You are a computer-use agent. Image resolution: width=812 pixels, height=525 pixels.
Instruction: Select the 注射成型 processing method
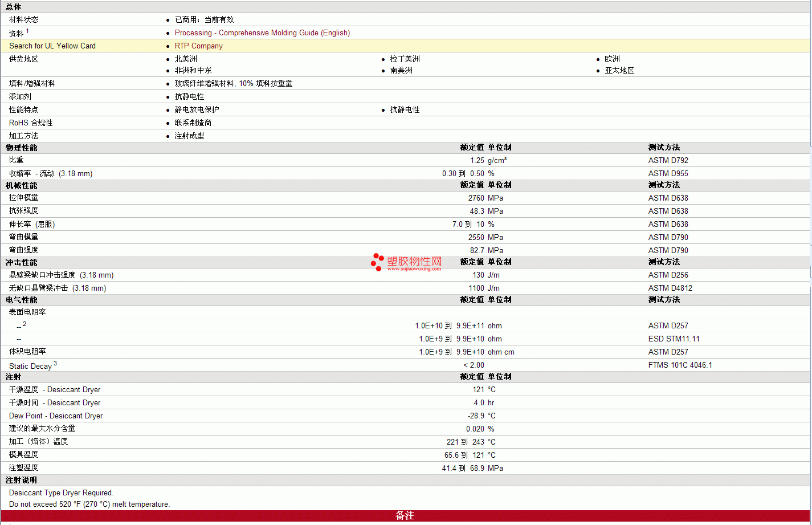click(x=190, y=136)
